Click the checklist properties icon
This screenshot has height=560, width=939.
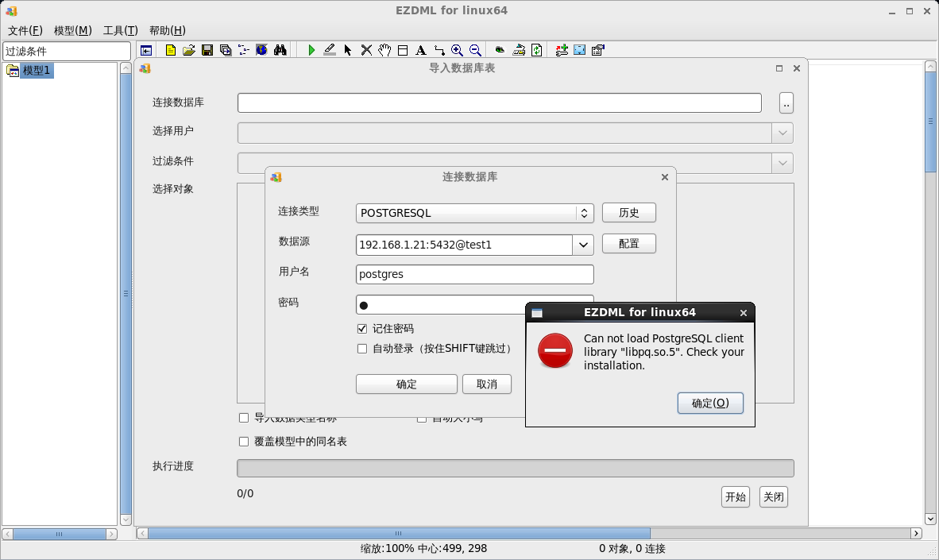point(597,50)
